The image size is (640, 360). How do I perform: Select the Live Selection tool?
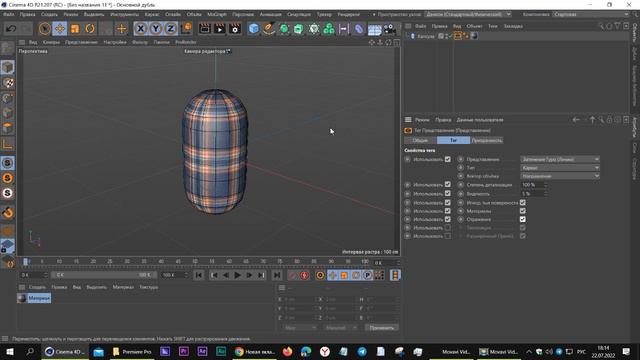44,29
